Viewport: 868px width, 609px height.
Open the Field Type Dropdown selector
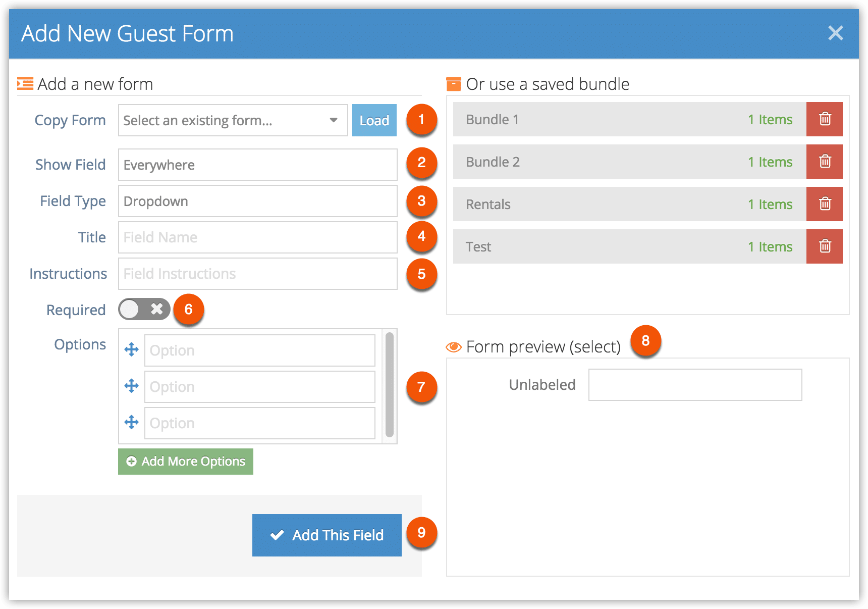258,201
